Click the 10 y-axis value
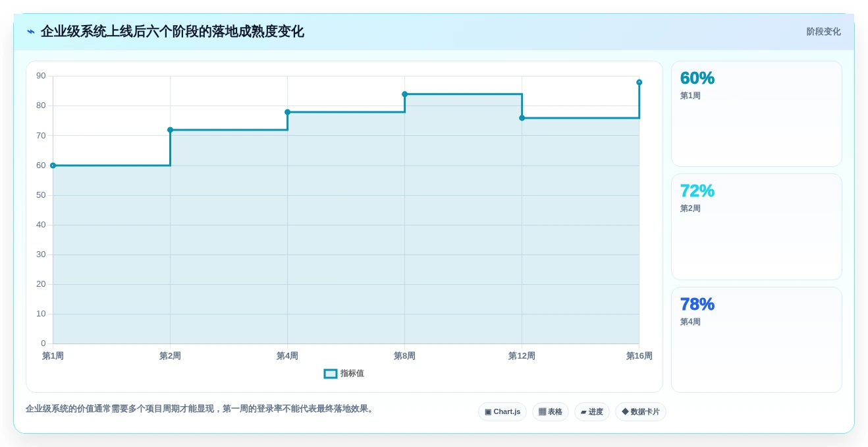Screen dimensions: 868x447 click(41, 314)
